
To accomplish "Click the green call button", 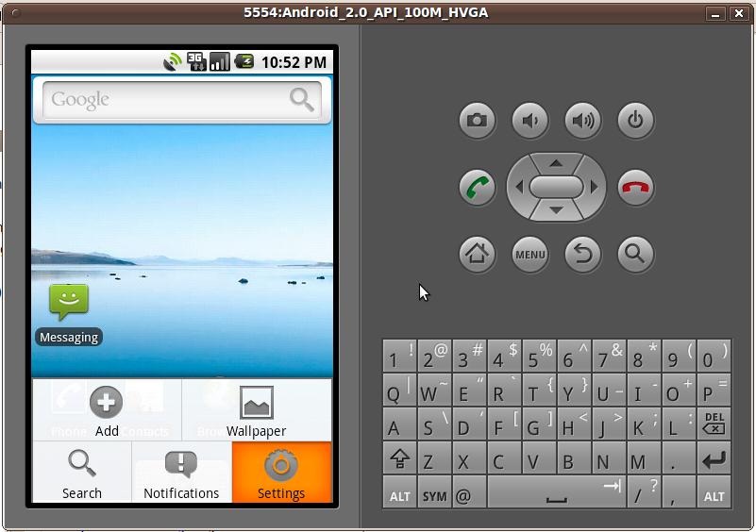I will click(477, 188).
